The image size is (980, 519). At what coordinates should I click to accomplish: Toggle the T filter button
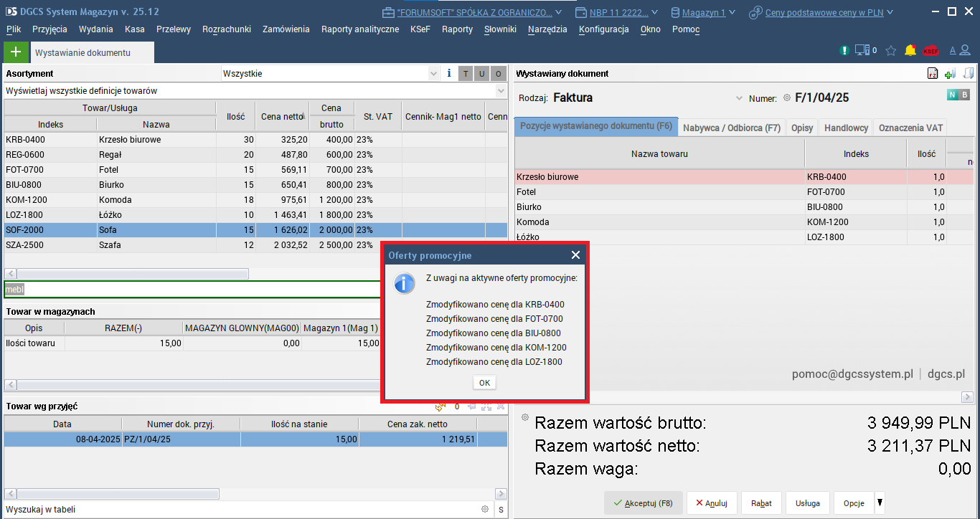point(466,73)
